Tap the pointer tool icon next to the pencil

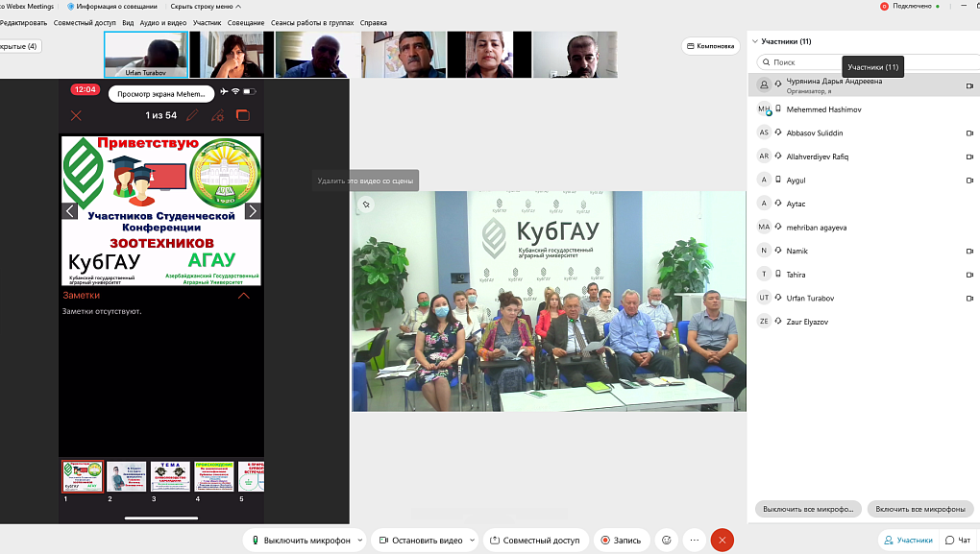tap(217, 115)
